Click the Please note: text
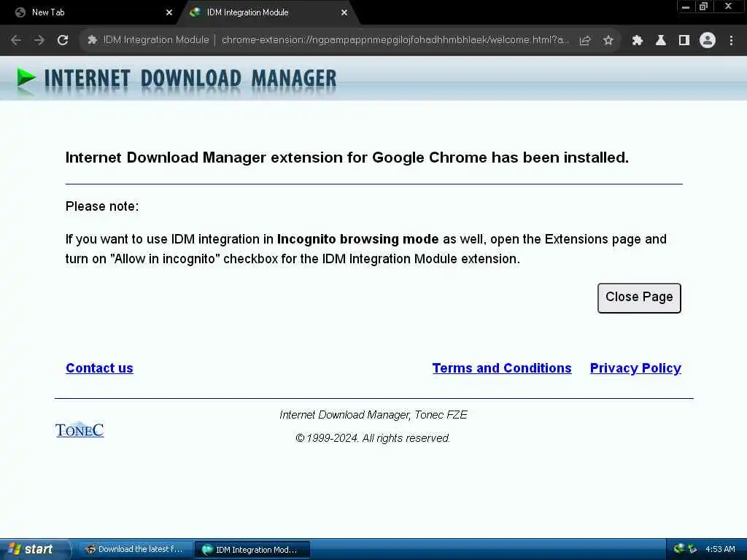Viewport: 747px width, 560px height. (x=102, y=206)
